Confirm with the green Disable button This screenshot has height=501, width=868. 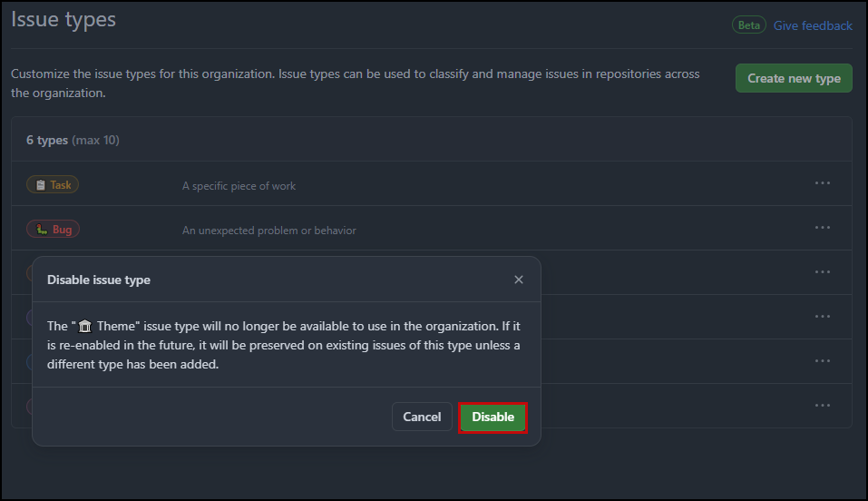pyautogui.click(x=493, y=417)
